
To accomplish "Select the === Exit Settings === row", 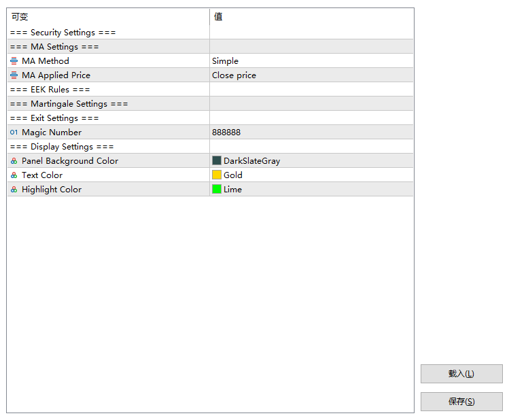I will [x=211, y=118].
